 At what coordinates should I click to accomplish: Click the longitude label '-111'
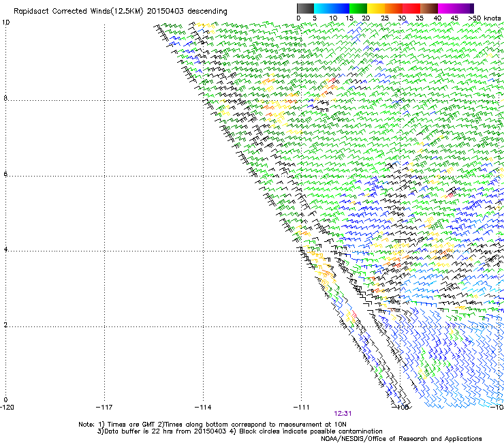(301, 408)
